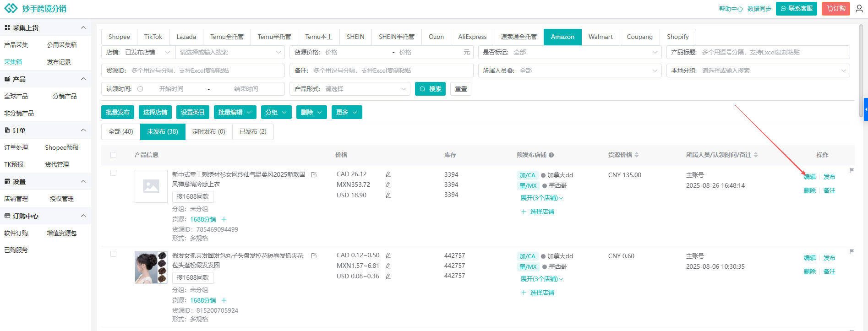Click the flag icon on first product row
Viewport: 868px width, 331px height.
852,170
